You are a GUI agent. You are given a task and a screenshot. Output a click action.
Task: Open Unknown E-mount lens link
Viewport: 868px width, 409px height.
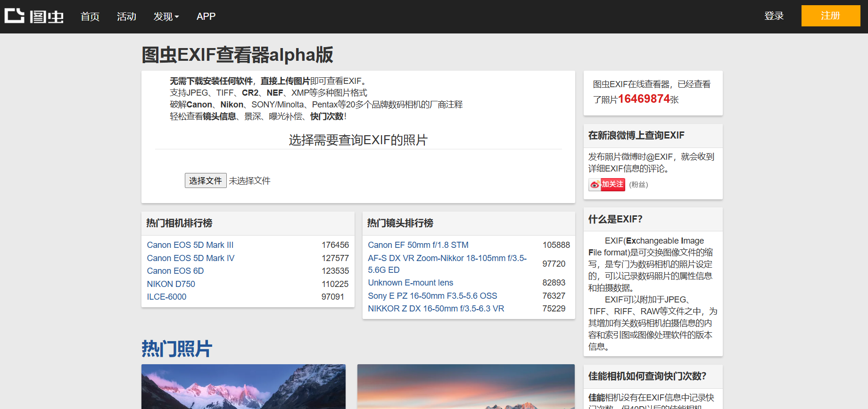pyautogui.click(x=411, y=283)
